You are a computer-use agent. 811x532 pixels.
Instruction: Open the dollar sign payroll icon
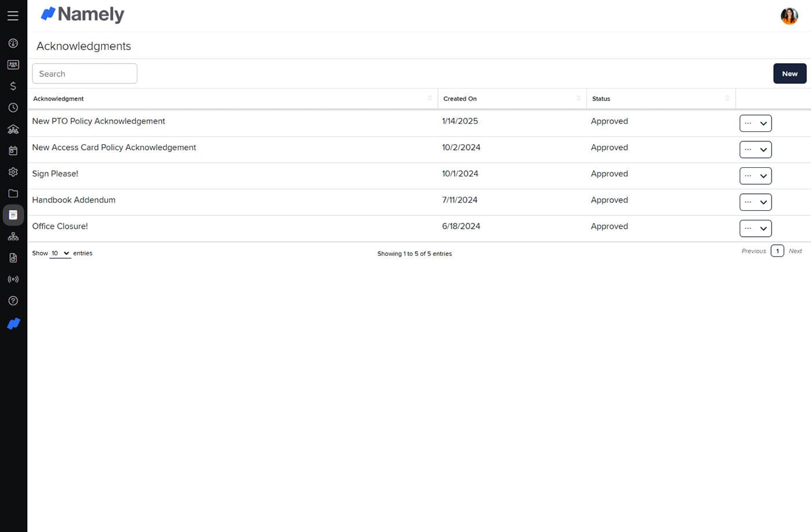13,86
